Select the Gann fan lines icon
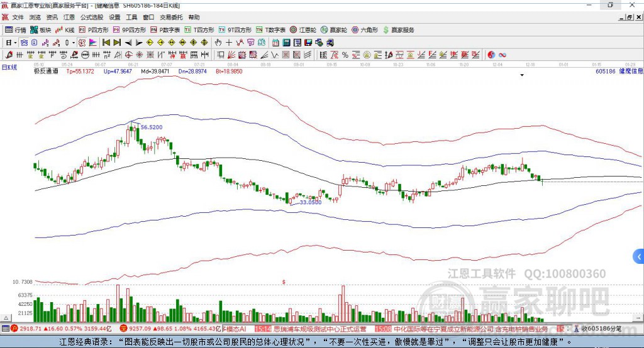Image resolution: width=644 pixels, height=348 pixels. [x=231, y=55]
